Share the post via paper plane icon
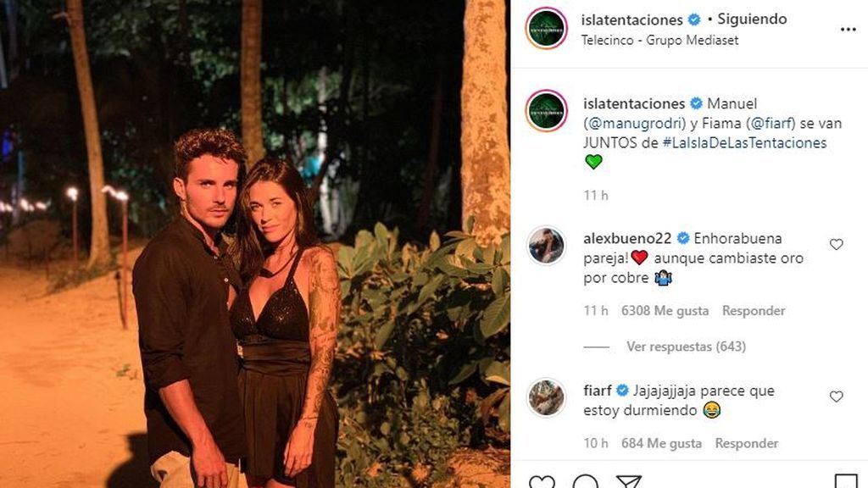 pos(628,483)
